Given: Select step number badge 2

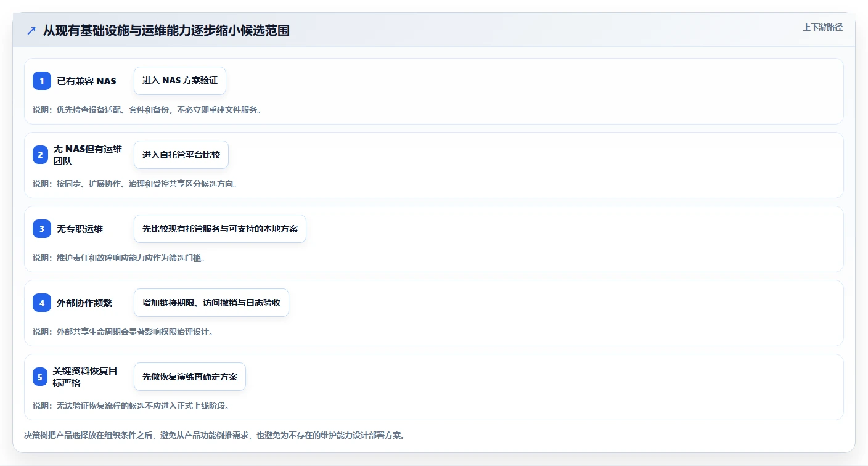Looking at the screenshot, I should tap(40, 155).
